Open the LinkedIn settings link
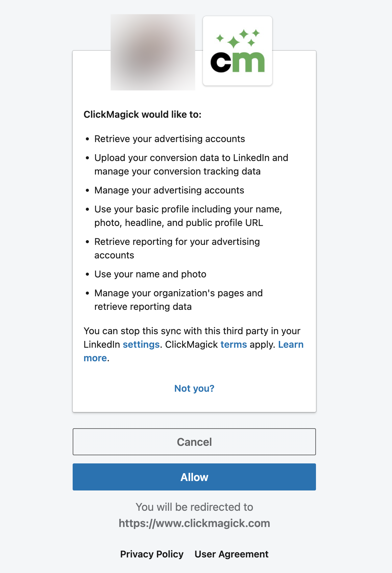This screenshot has height=573, width=392. click(x=141, y=344)
